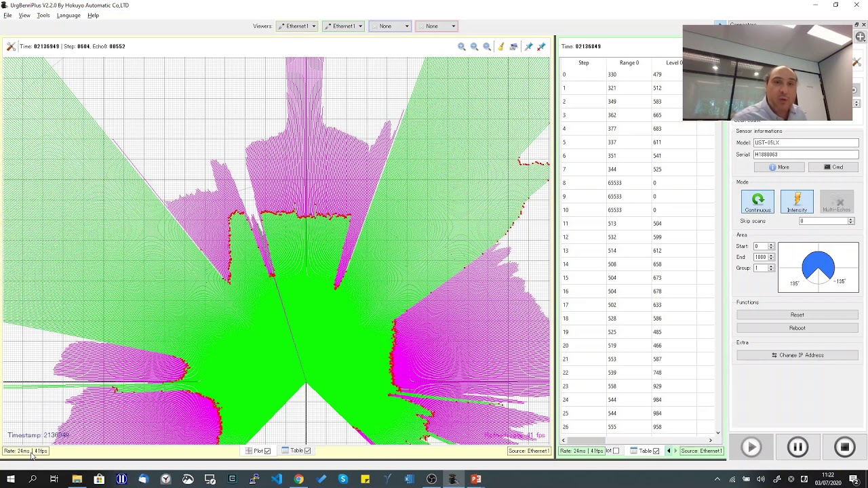
Task: Click the pin icon with red X
Action: click(541, 47)
